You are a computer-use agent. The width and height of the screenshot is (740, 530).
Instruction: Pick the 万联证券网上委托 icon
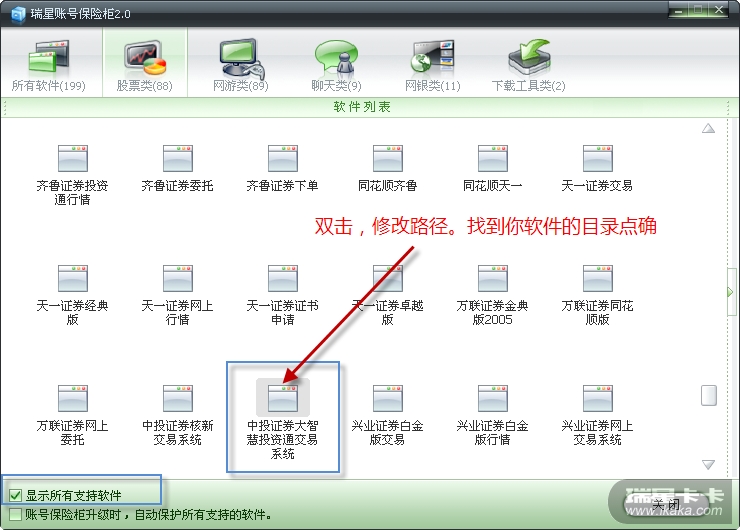tap(73, 398)
